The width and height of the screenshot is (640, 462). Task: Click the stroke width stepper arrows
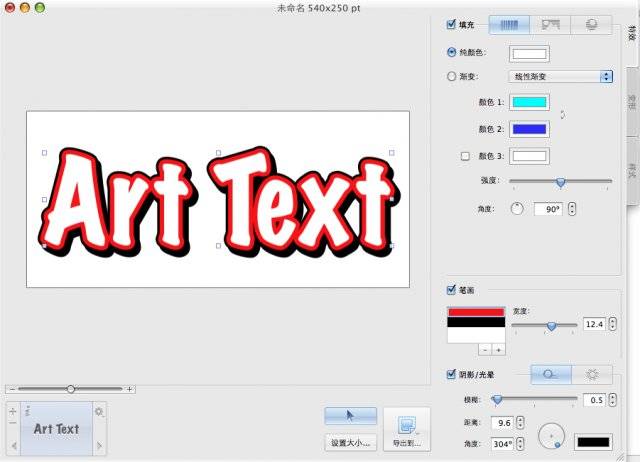[612, 324]
